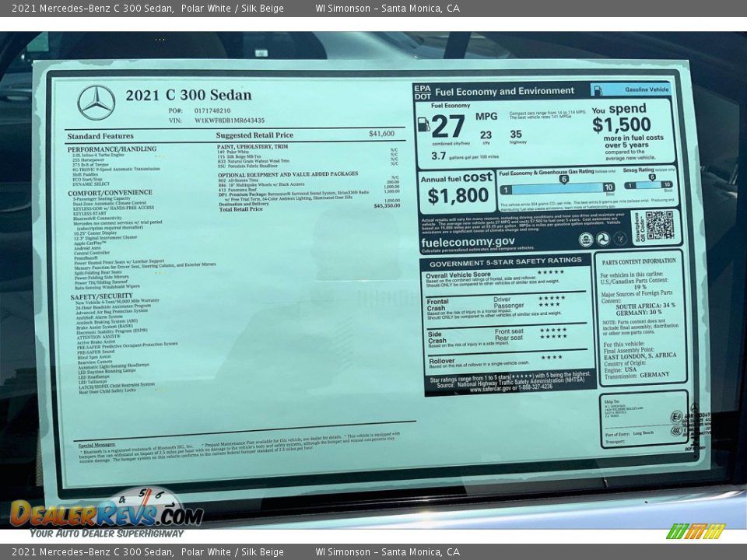Click SOUTH AFRICA: 34 % line
The image size is (747, 560).
pos(645,306)
